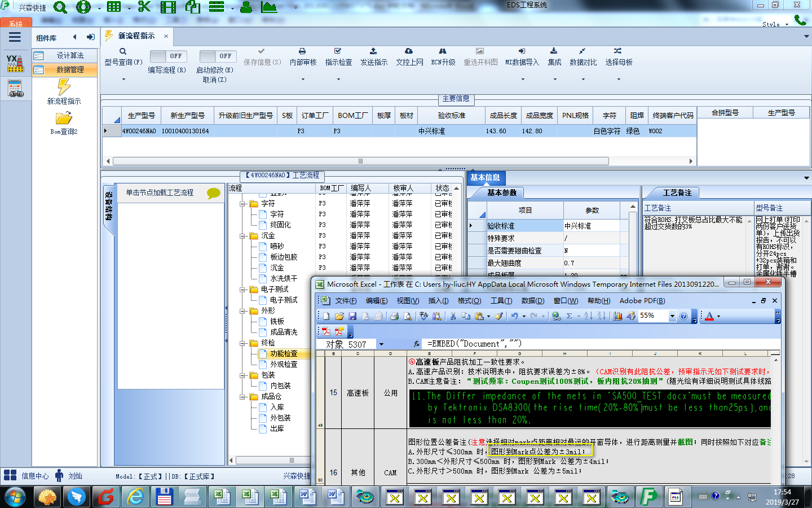This screenshot has height=508, width=812.
Task: Collapse the 外形 tree node
Action: tap(242, 311)
